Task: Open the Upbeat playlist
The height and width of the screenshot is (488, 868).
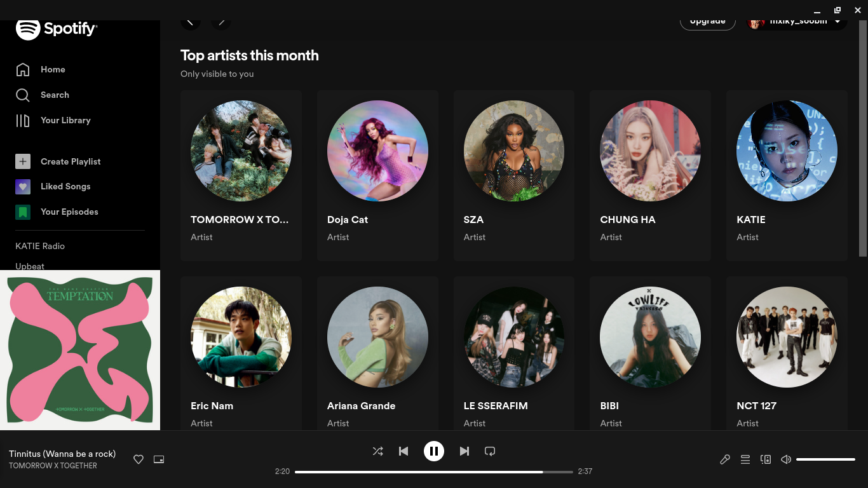Action: click(x=30, y=266)
